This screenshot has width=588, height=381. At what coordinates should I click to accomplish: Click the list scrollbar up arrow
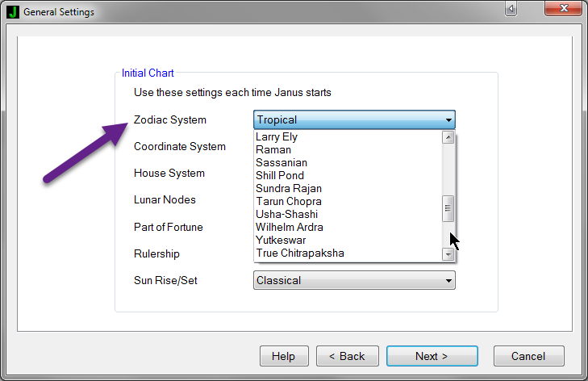[x=448, y=137]
